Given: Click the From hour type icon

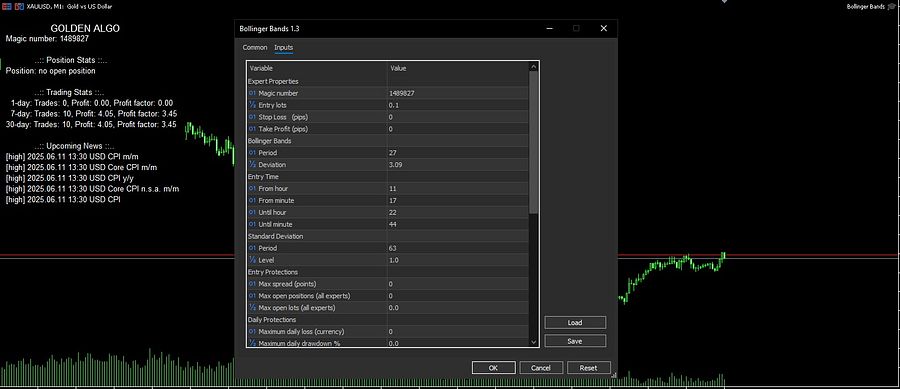Looking at the screenshot, I should 252,189.
